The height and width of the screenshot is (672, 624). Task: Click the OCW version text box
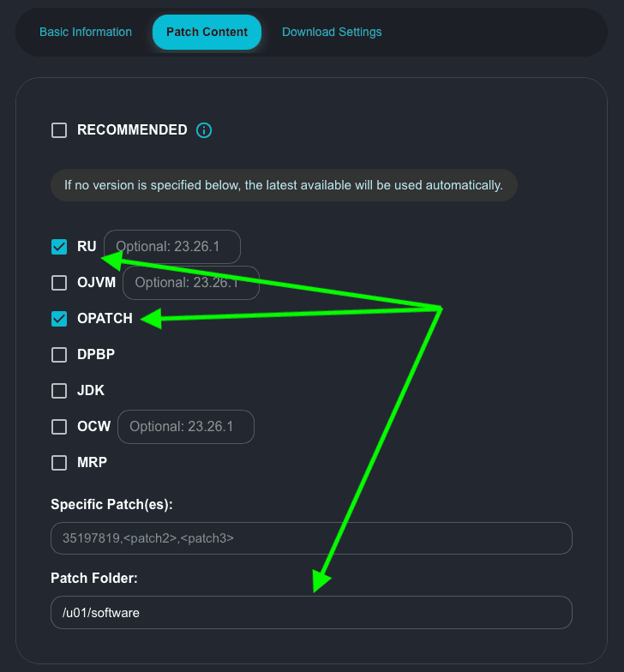[185, 427]
